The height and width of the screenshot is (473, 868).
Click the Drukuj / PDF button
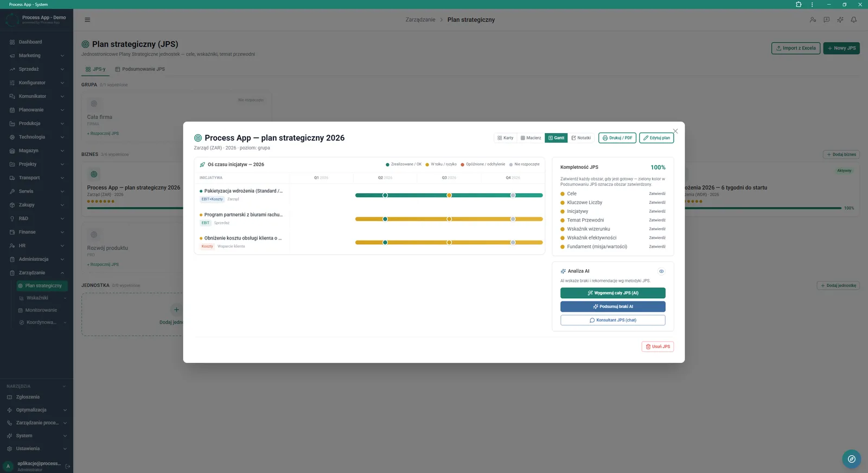(617, 138)
